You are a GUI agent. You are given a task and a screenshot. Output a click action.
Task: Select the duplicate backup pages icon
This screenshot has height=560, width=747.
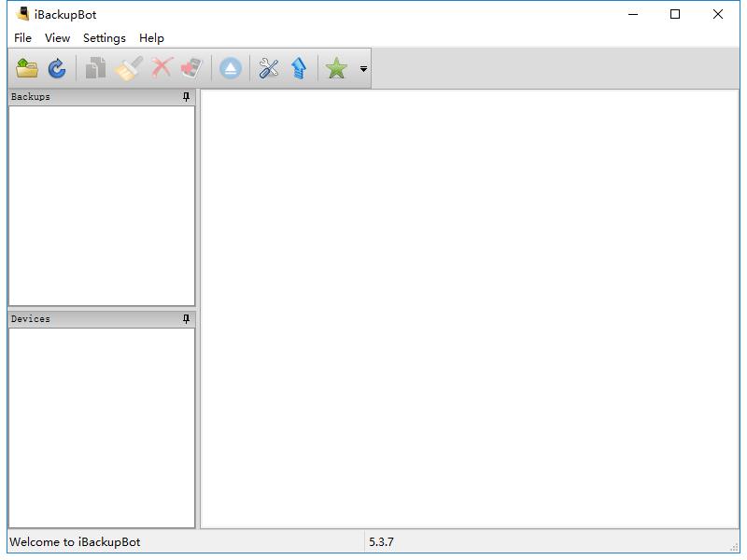[96, 68]
